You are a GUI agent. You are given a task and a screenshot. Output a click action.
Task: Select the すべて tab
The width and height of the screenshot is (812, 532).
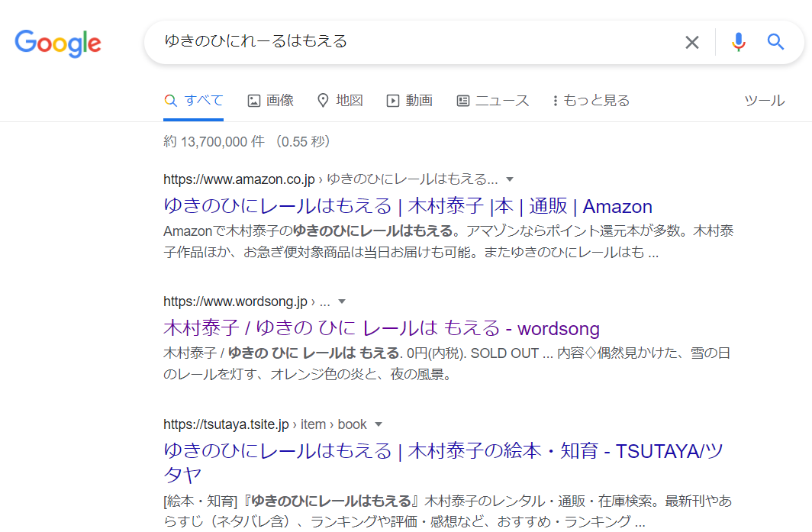[193, 101]
